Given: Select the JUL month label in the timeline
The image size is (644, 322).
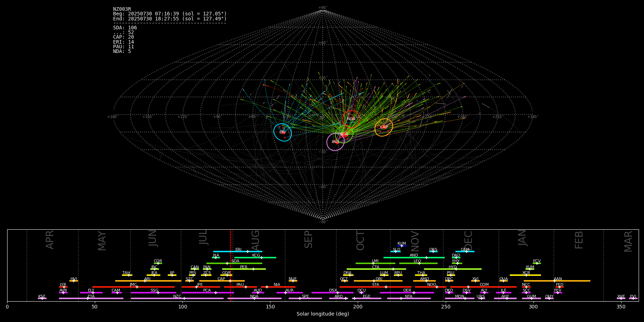Looking at the screenshot, I should click(203, 237).
